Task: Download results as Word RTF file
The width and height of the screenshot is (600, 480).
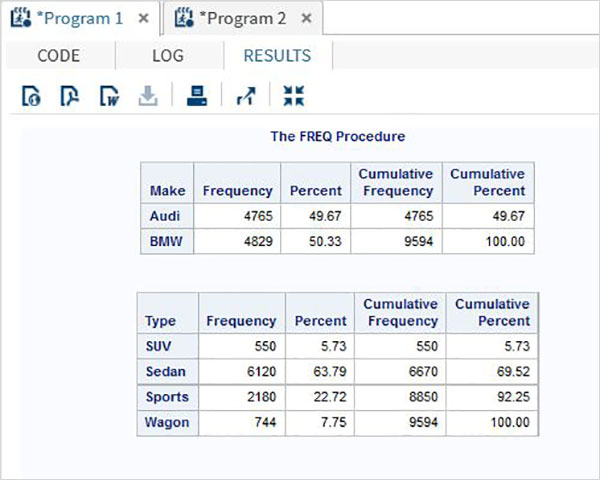Action: click(x=109, y=96)
